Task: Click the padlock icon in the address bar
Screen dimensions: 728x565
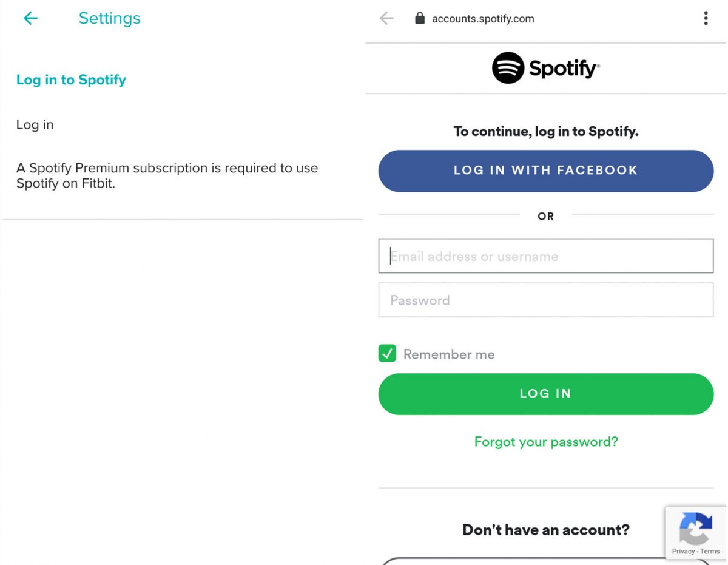Action: [x=419, y=18]
